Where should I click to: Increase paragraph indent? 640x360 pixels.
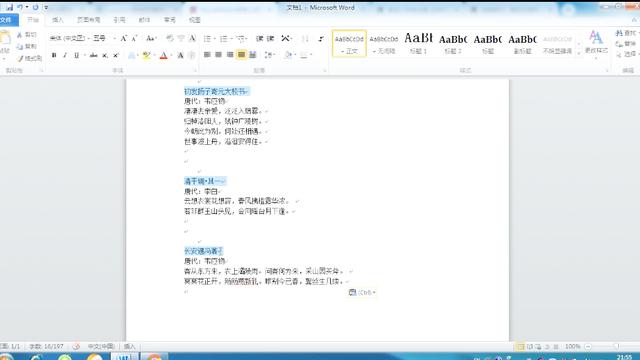tap(270, 38)
